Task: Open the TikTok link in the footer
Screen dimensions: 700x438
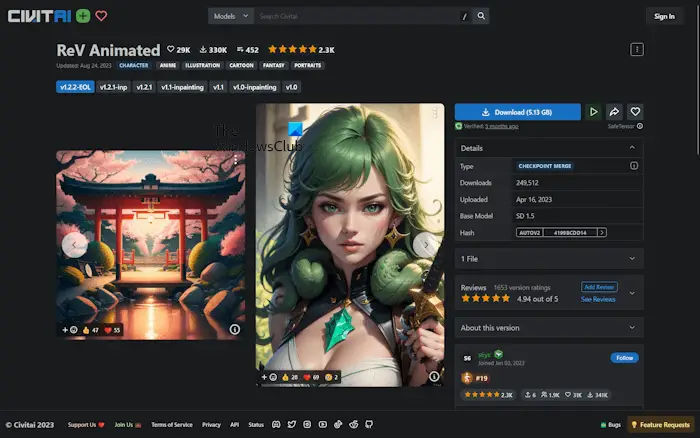Action: pos(338,424)
